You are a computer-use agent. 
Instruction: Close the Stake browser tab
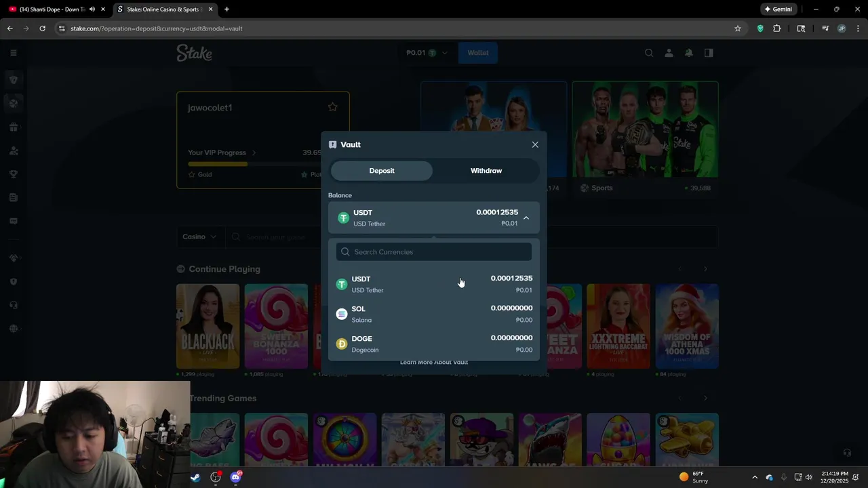(211, 9)
